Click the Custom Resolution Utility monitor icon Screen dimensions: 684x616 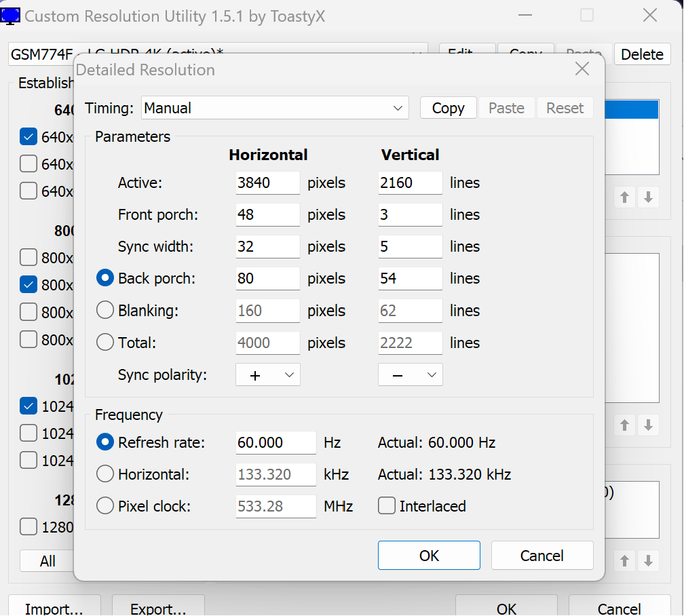[x=9, y=16]
